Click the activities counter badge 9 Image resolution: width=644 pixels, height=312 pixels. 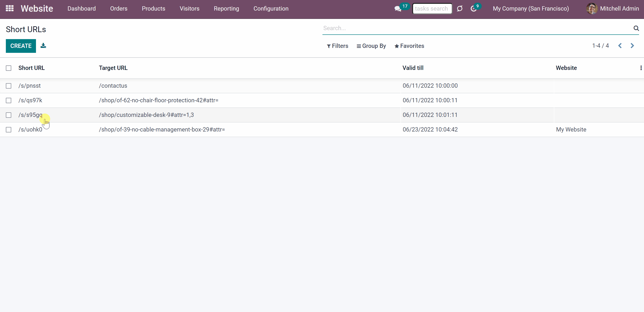[478, 6]
